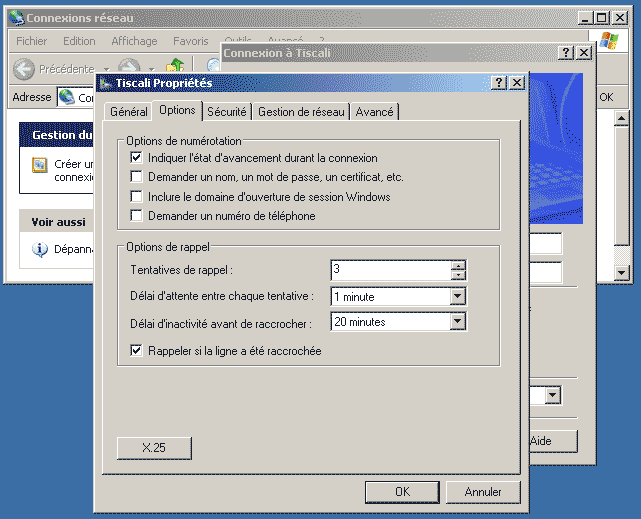Viewport: 641px width, 519px height.
Task: Click the 'Créer une connexion' wizard icon
Action: (x=40, y=165)
